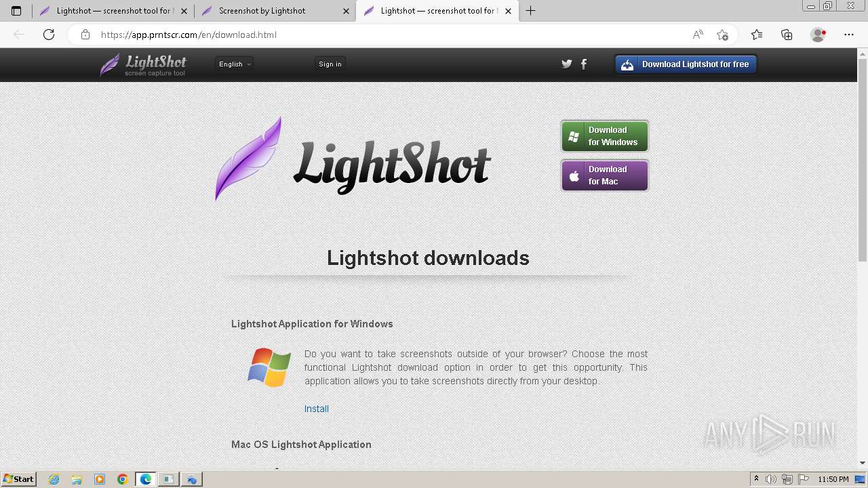Image resolution: width=868 pixels, height=488 pixels.
Task: Open a new tab with plus button
Action: pos(531,11)
